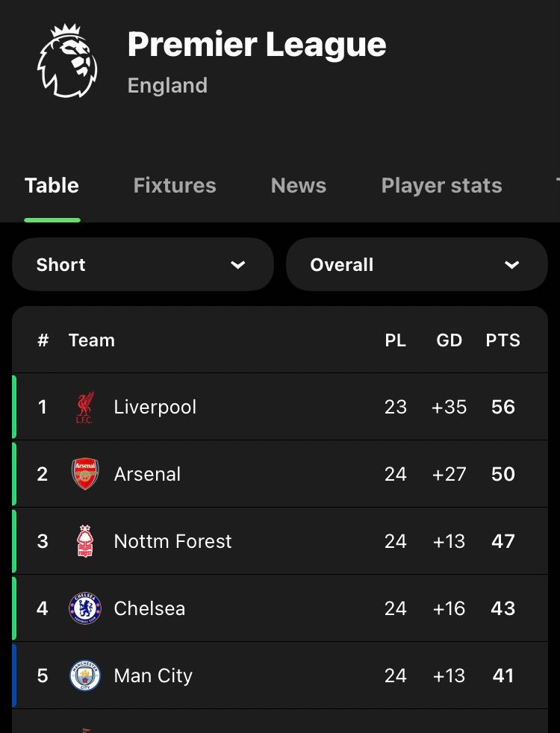
Task: Click the Arsenal club crest
Action: coord(84,474)
